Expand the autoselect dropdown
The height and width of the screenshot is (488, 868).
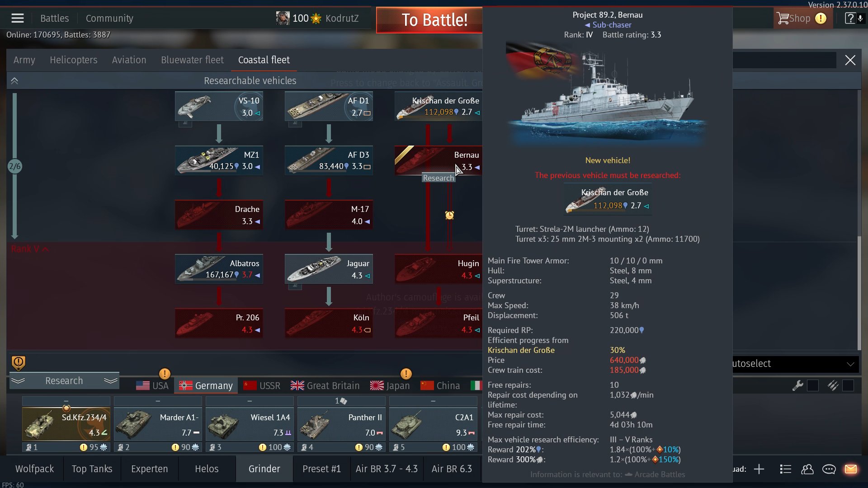tap(796, 364)
